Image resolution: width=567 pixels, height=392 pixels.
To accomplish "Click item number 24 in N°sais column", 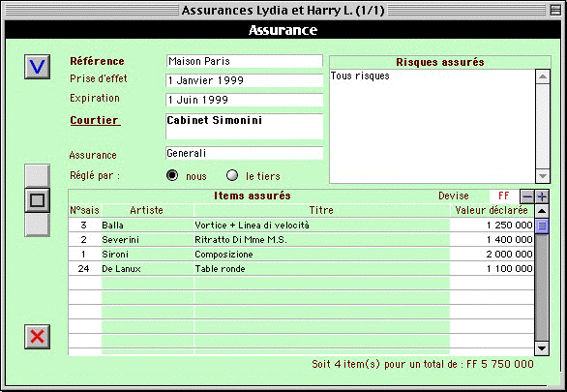I will (83, 269).
